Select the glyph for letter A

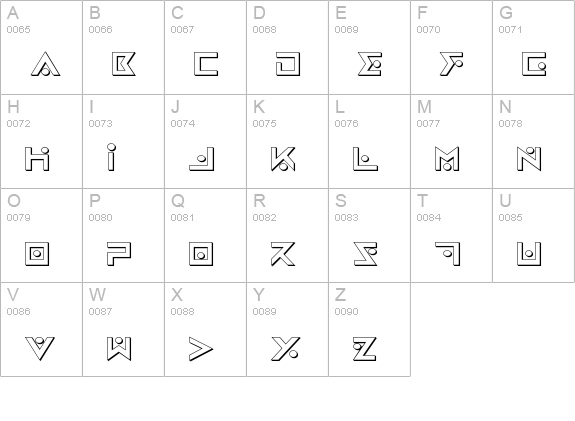point(45,64)
